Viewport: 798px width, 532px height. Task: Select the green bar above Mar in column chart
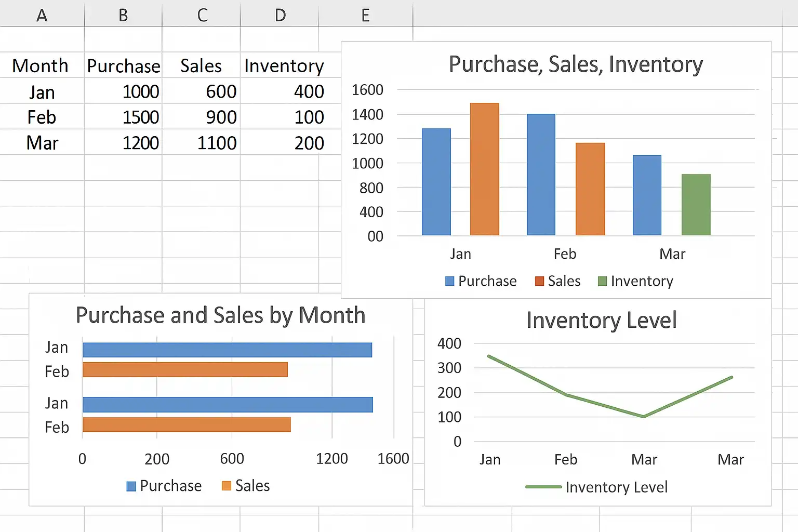696,205
